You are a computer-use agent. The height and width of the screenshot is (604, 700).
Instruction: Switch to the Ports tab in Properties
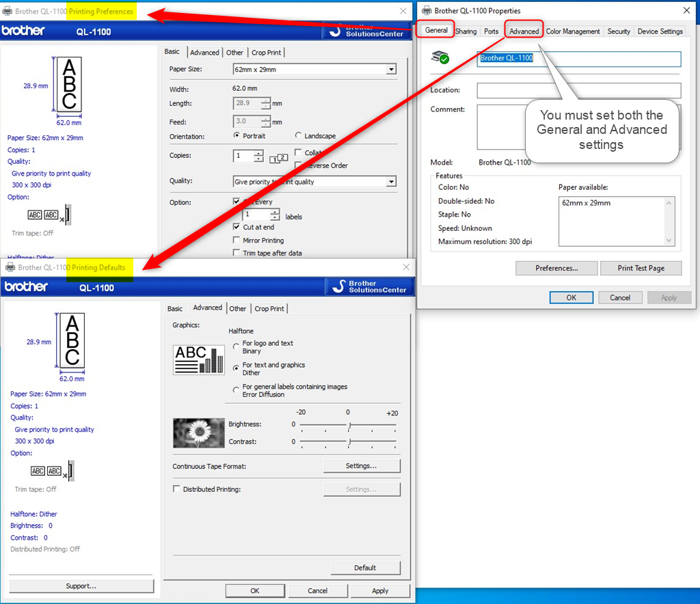[x=491, y=31]
